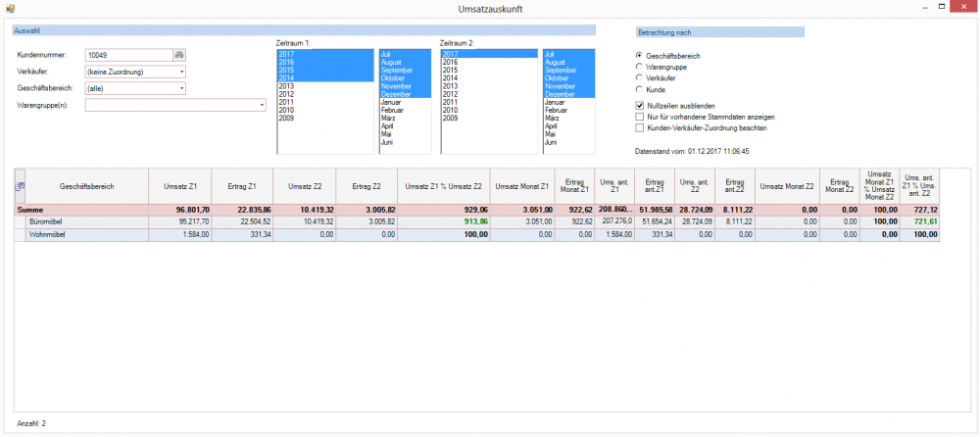Open the Warengruppe(n) dropdown list

[263, 105]
